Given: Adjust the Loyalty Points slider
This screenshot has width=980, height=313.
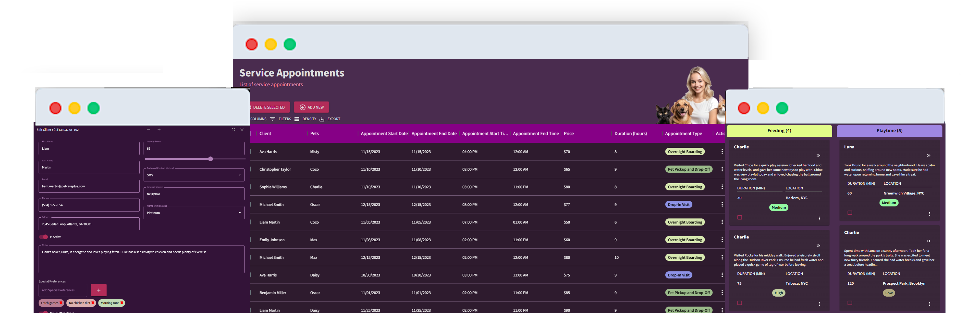Looking at the screenshot, I should point(210,159).
